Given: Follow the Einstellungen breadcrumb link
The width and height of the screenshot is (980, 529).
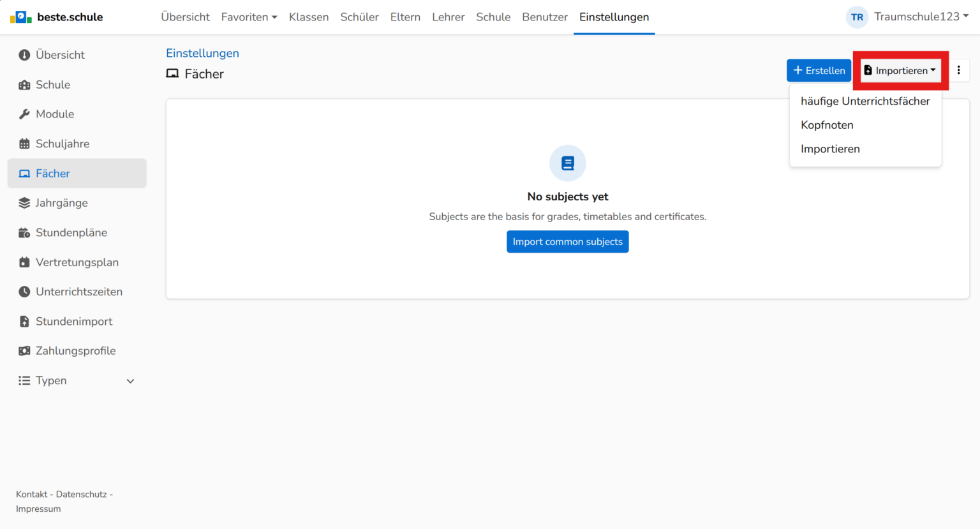Looking at the screenshot, I should (x=202, y=54).
